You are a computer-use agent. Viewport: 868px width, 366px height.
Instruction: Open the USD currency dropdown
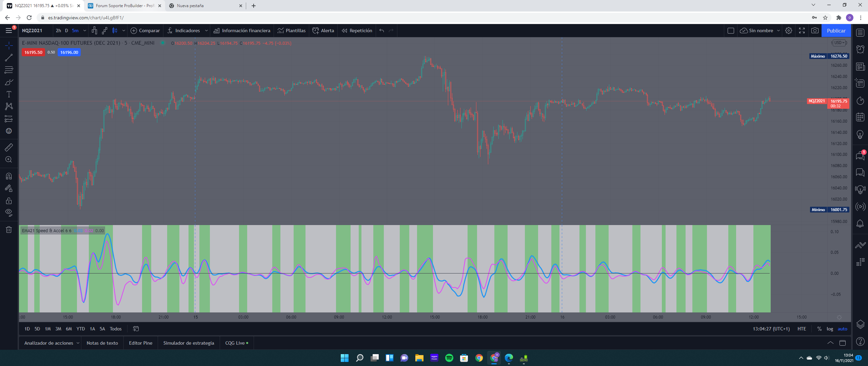pyautogui.click(x=840, y=43)
